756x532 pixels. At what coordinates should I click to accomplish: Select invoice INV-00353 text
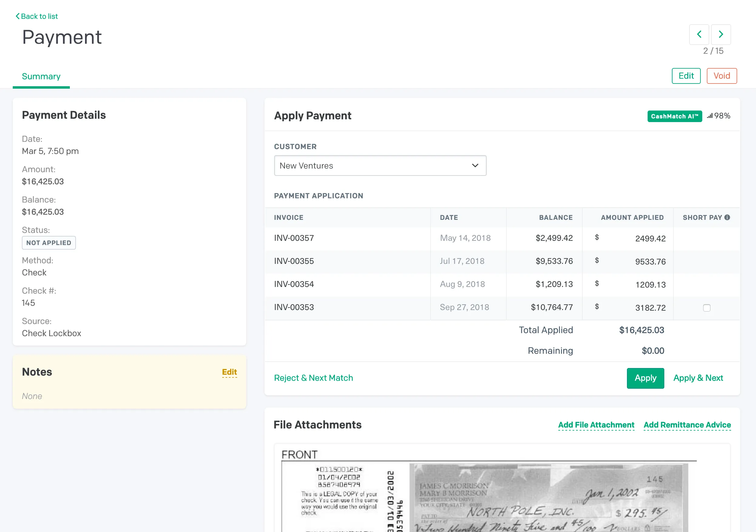coord(294,307)
